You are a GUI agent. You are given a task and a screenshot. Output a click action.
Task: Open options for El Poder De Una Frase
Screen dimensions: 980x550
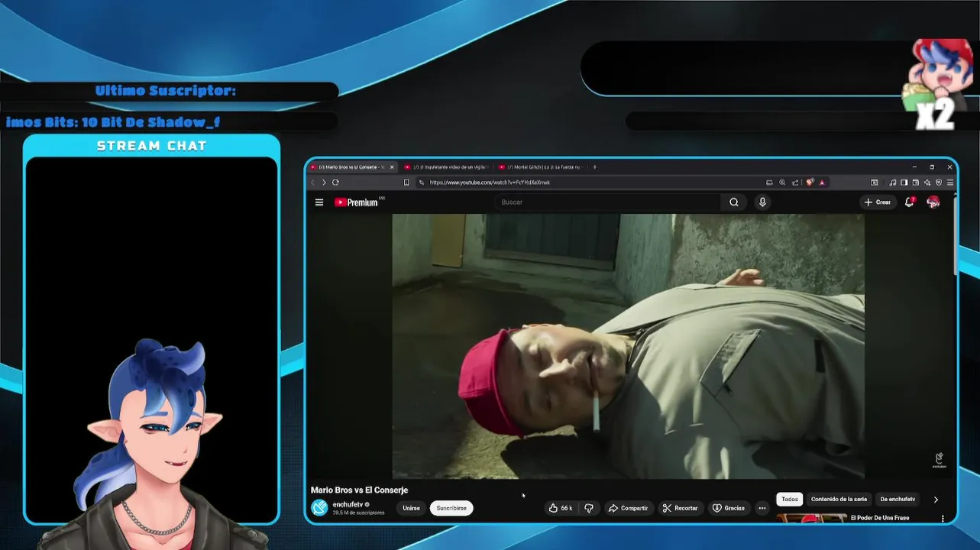[x=943, y=519]
